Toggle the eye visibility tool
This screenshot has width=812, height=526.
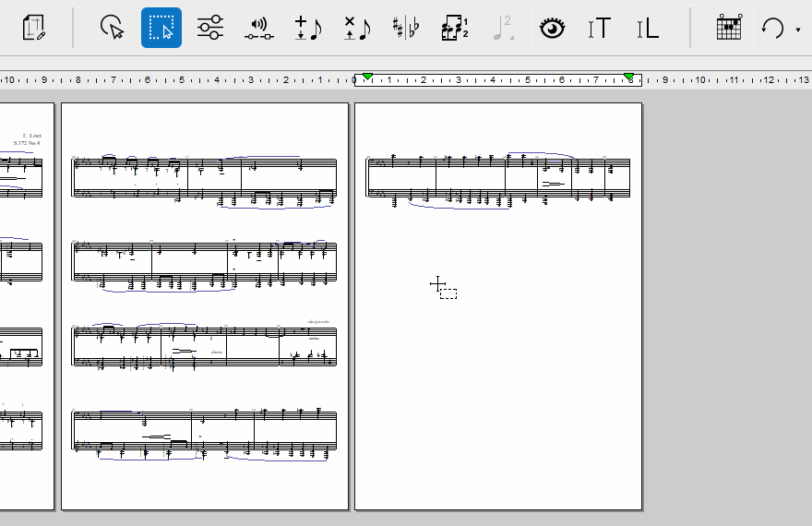tap(552, 28)
